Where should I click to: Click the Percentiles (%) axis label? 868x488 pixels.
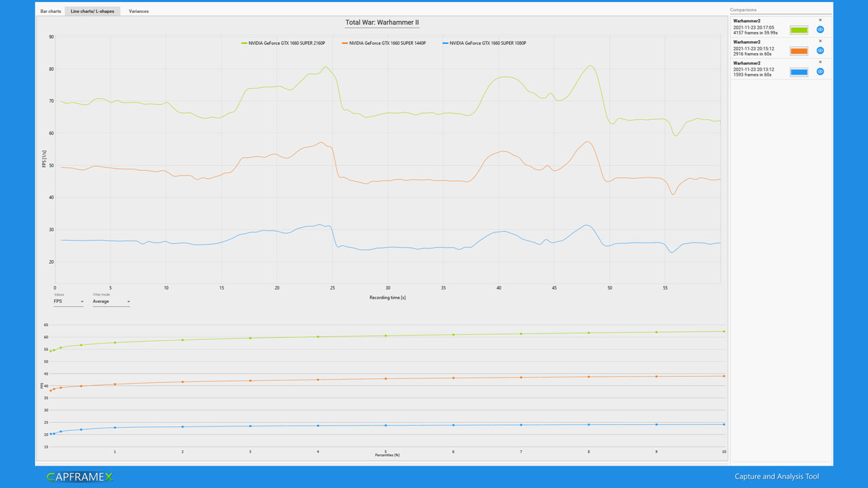[x=387, y=455]
